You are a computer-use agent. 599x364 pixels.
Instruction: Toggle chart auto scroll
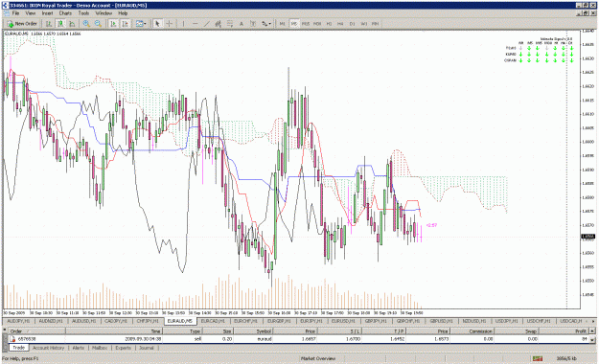point(113,24)
